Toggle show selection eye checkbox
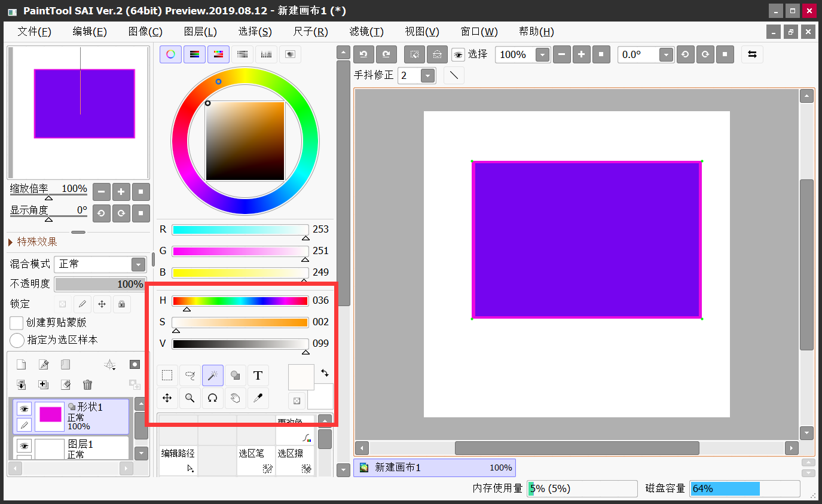The image size is (822, 504). [x=458, y=55]
